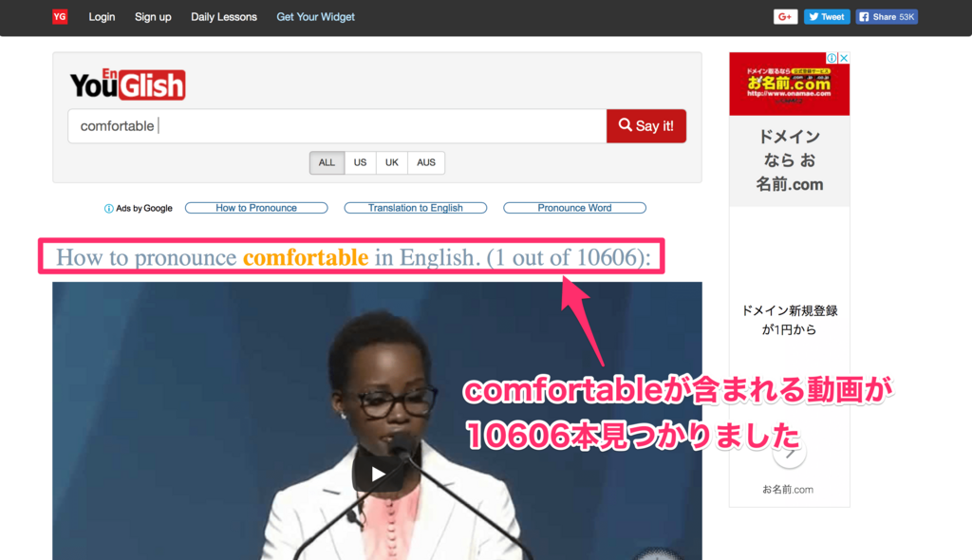Screen dimensions: 972x560
Task: Go to Daily Lessons
Action: tap(224, 17)
